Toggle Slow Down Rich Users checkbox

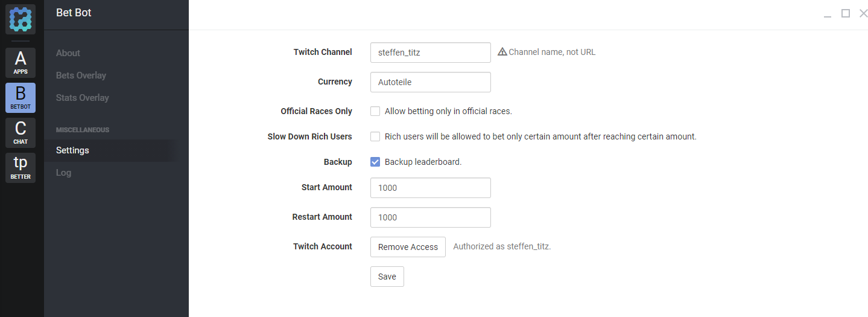[x=375, y=136]
